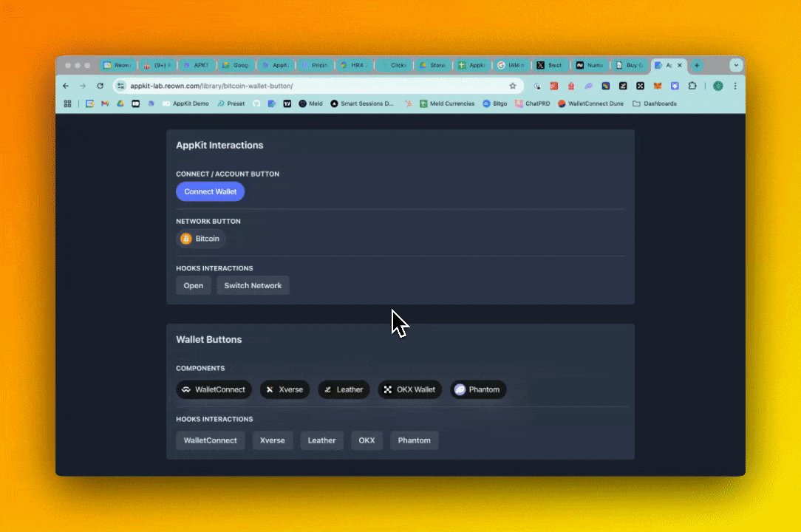Image resolution: width=801 pixels, height=532 pixels.
Task: Bookmark this page with the star icon
Action: pos(513,86)
